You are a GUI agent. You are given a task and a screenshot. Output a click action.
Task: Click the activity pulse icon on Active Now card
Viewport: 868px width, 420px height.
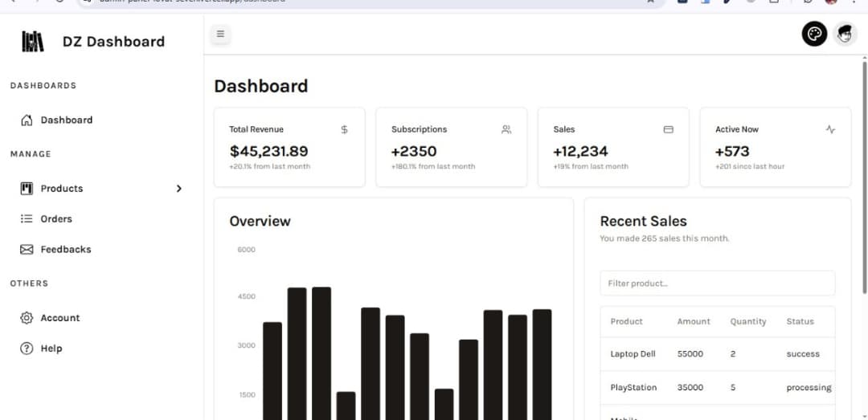click(830, 129)
